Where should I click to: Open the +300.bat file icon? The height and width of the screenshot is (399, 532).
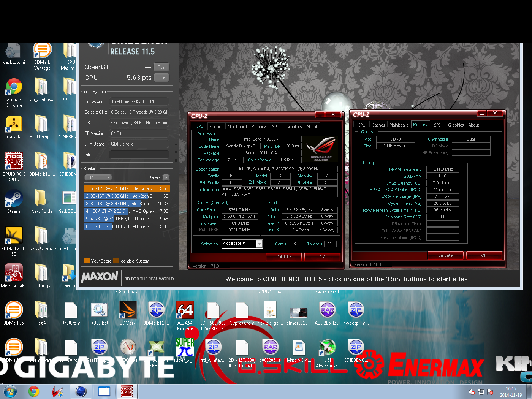(x=100, y=313)
